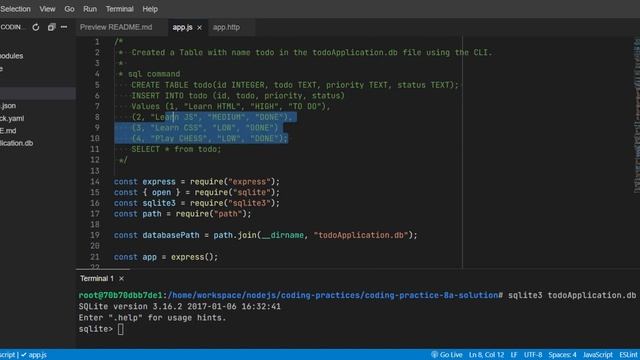Click the terminal working directory path
This screenshot has height=360, width=640.
(333, 295)
